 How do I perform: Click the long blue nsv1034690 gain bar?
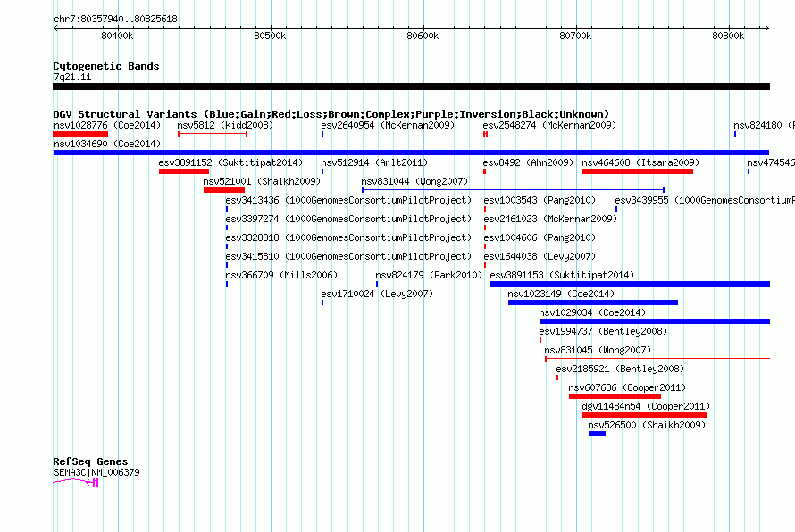(x=411, y=153)
